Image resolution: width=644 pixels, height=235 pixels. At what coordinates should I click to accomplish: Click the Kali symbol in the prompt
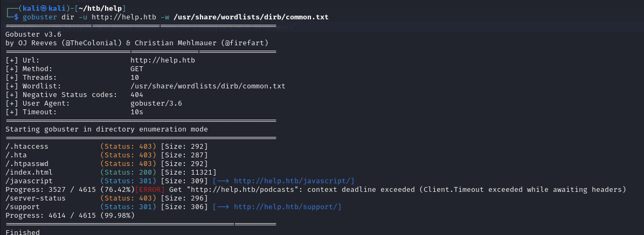pos(43,8)
